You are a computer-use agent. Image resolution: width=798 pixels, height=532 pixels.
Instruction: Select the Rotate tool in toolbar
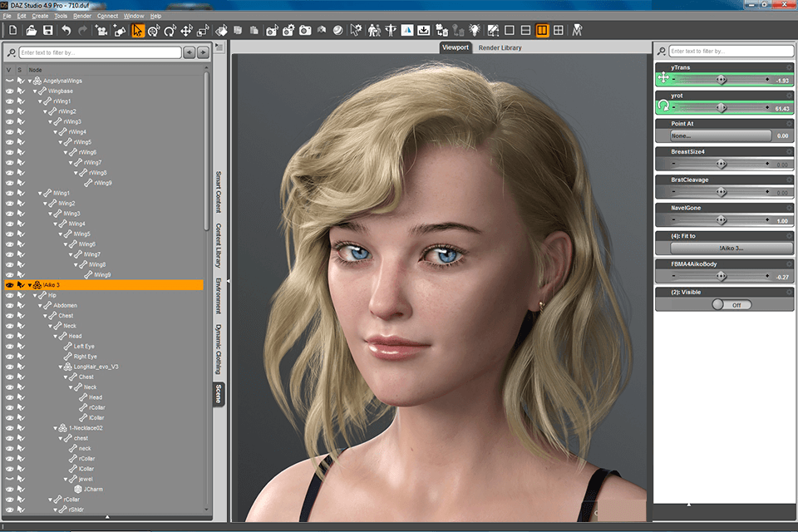point(170,31)
